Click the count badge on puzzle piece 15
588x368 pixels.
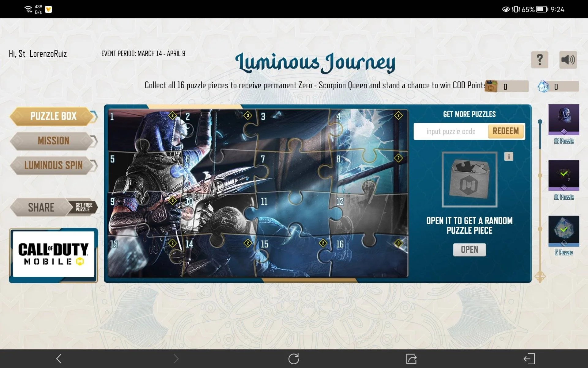[323, 243]
